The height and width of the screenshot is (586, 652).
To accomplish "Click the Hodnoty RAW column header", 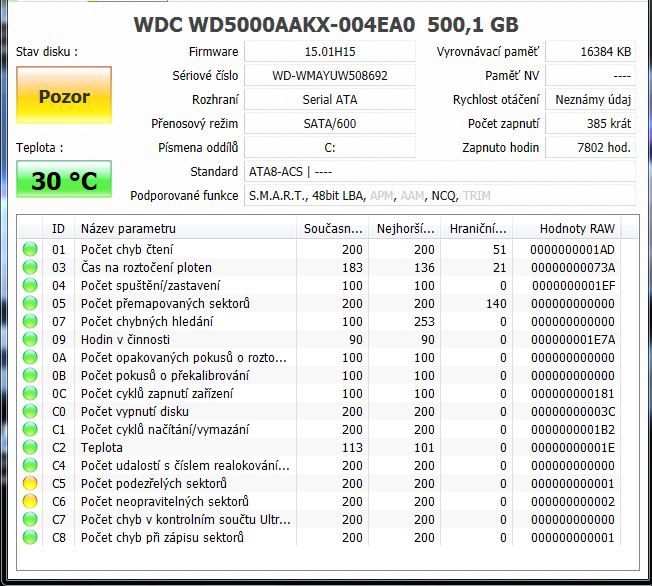I will [567, 228].
